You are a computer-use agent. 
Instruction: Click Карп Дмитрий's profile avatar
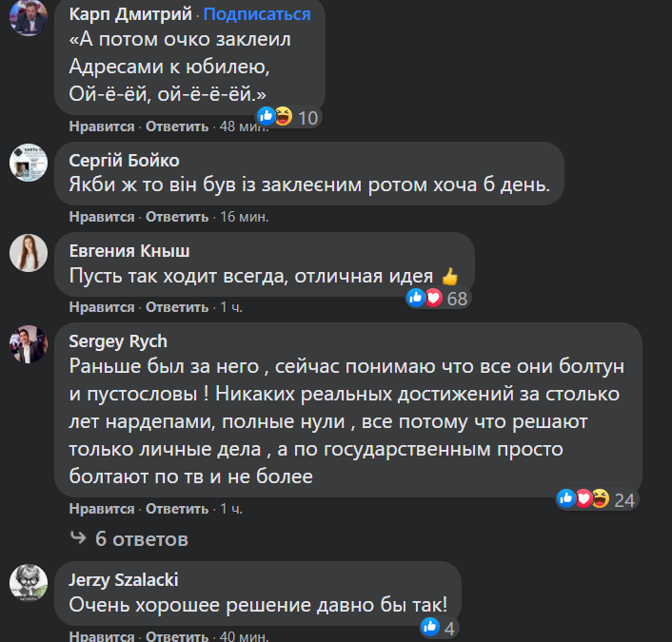click(x=29, y=16)
